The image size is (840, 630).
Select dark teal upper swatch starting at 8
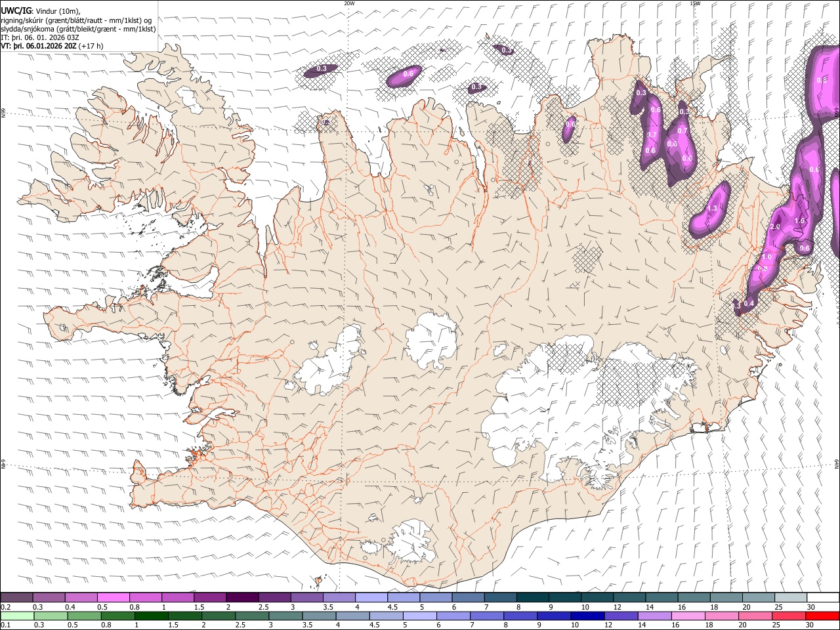[532, 597]
